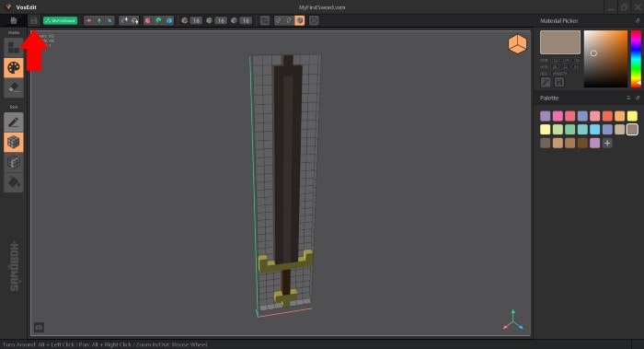Click the first volume size field showing 16
The image size is (644, 349).
196,20
